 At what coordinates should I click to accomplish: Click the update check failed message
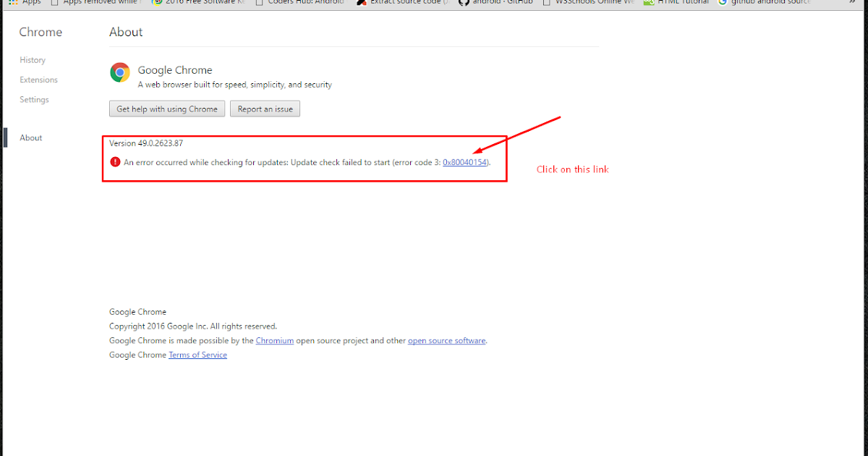click(307, 162)
